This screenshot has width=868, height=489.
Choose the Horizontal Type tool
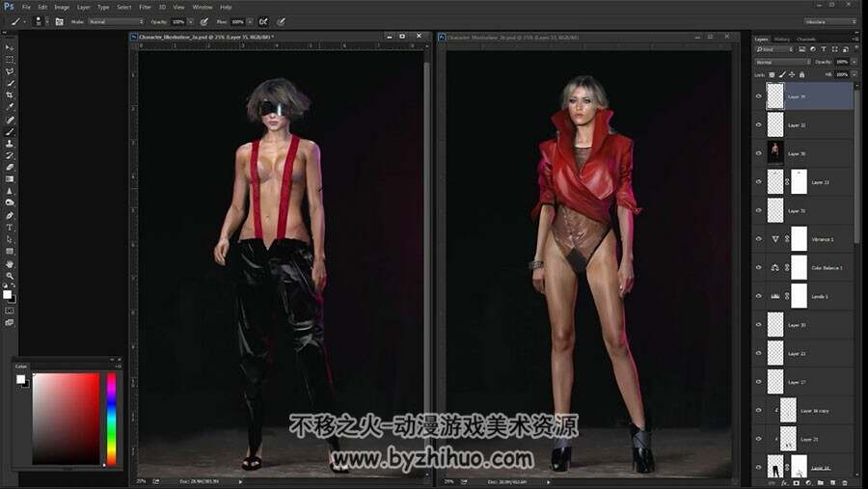[10, 228]
